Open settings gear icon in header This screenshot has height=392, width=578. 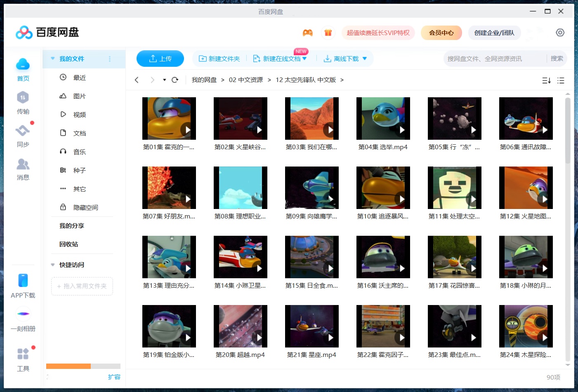[560, 33]
